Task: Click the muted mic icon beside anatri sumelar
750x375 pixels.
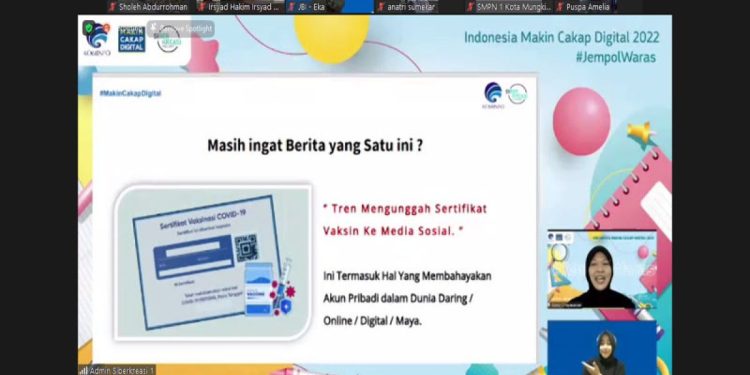Action: click(x=381, y=7)
